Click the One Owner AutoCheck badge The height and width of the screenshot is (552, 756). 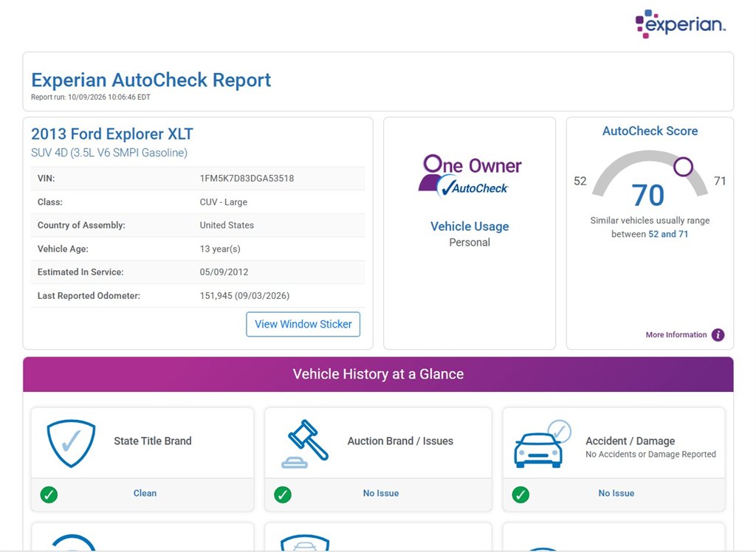tap(470, 176)
